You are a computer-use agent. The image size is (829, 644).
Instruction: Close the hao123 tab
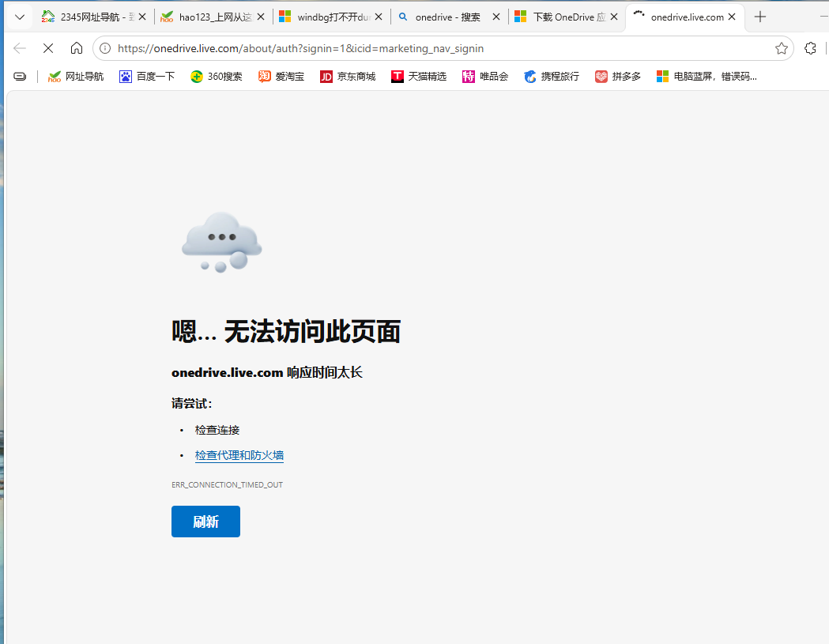tap(261, 17)
